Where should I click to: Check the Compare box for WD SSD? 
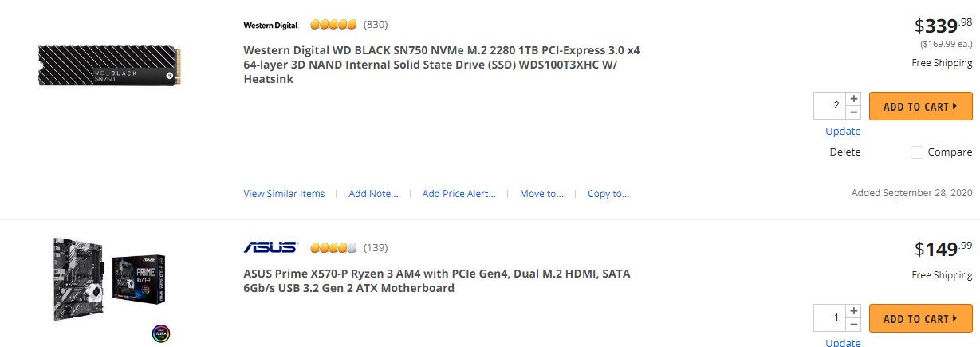(x=917, y=152)
